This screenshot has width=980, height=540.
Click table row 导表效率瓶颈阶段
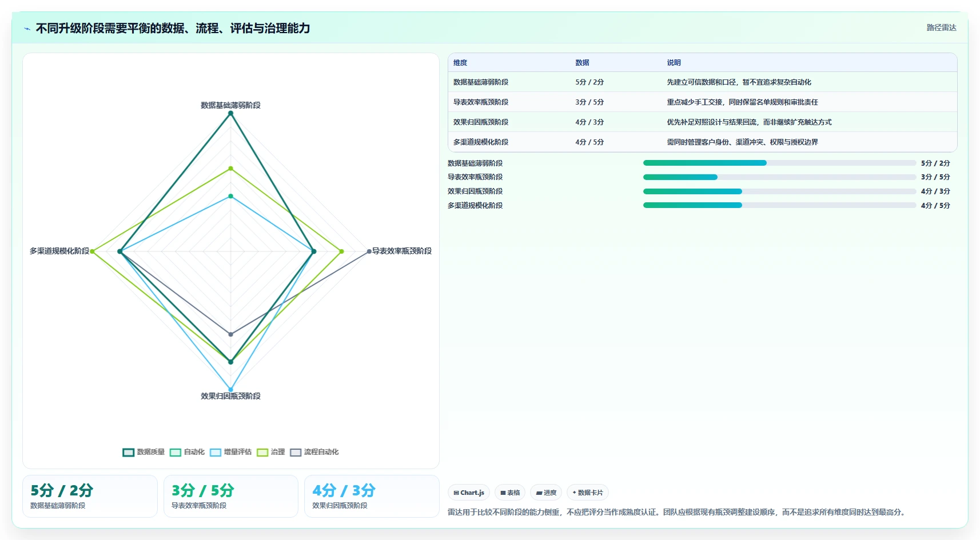(x=702, y=102)
